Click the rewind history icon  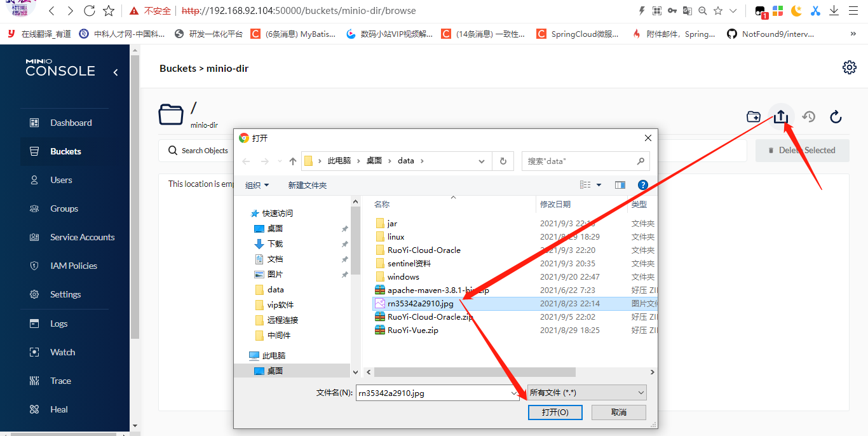[x=808, y=116]
